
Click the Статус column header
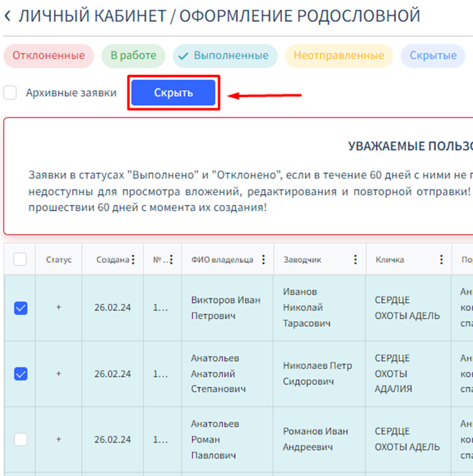click(x=59, y=260)
